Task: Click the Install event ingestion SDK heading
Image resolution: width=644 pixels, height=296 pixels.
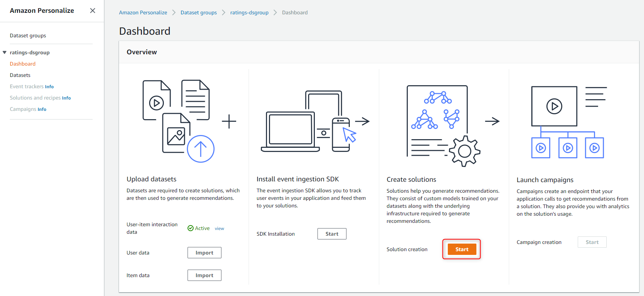Action: (298, 179)
